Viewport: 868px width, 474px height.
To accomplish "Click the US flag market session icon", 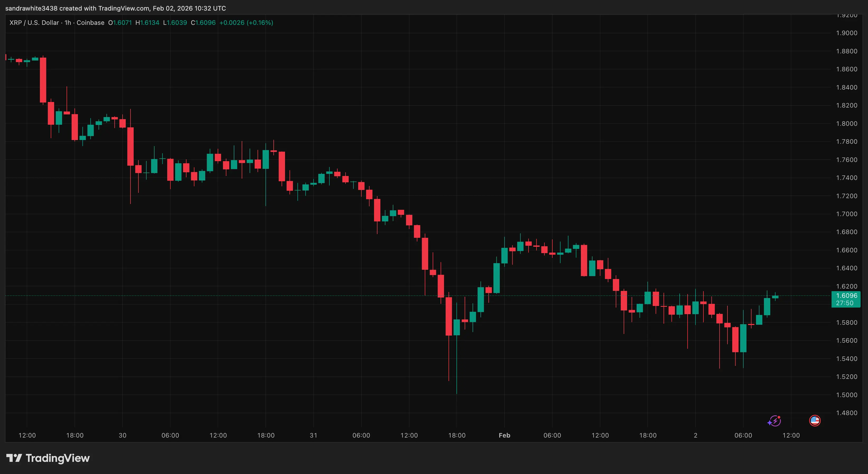I will [x=815, y=420].
